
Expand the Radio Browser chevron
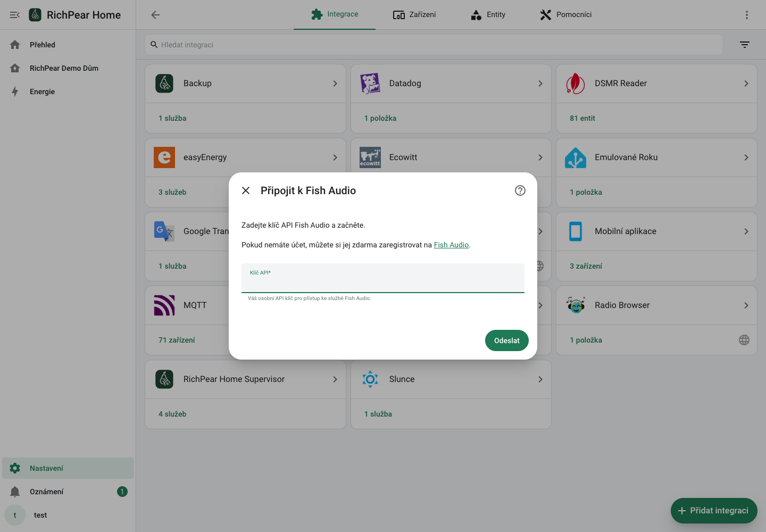(746, 305)
